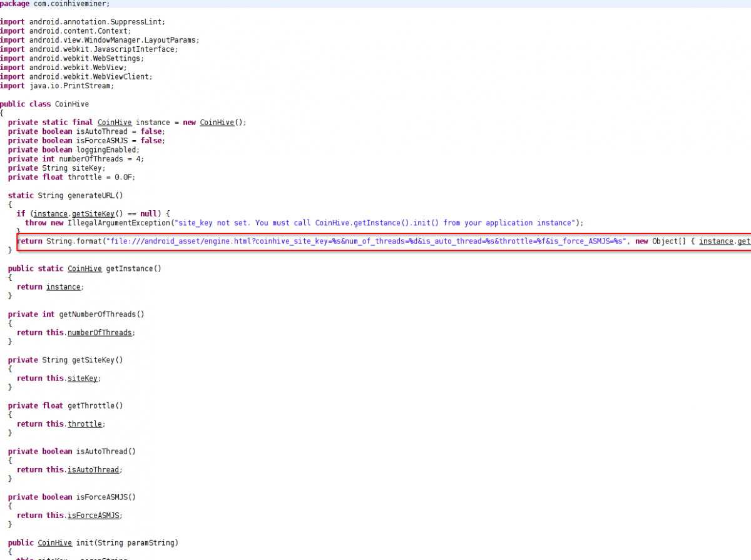Image resolution: width=751 pixels, height=560 pixels.
Task: Click underlined instance after new Object[]
Action: tap(716, 242)
